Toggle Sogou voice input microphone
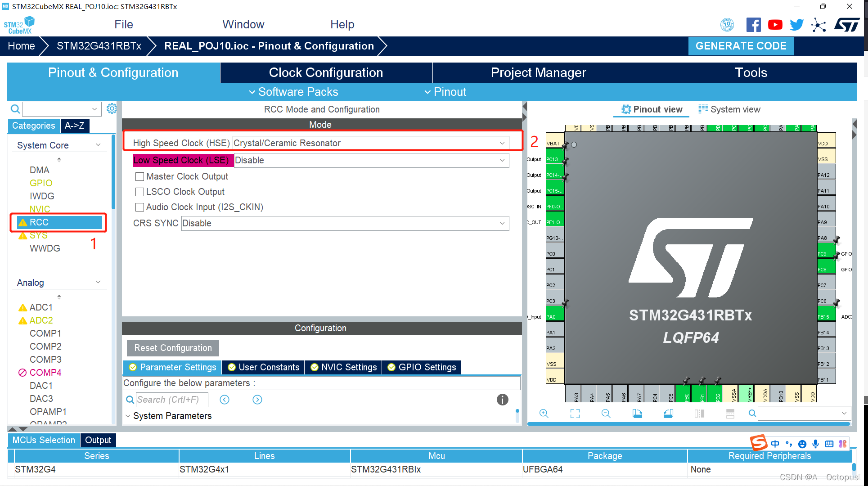Viewport: 868px width, 486px height. click(x=815, y=444)
